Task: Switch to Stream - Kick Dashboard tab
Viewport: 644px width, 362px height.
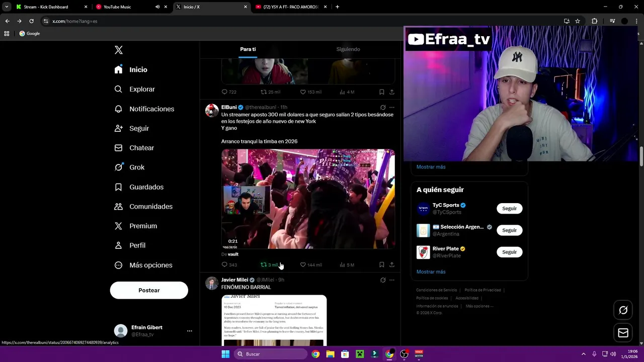Action: pyautogui.click(x=50, y=7)
